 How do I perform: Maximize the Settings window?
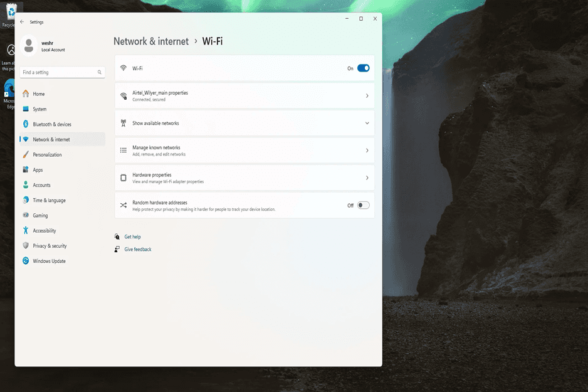(x=360, y=18)
